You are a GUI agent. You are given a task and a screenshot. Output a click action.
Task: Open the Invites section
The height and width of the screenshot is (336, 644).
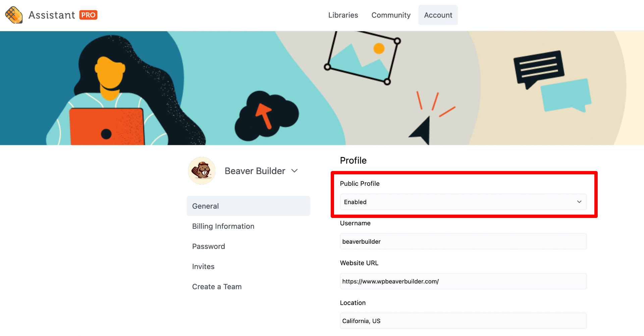[x=203, y=266]
